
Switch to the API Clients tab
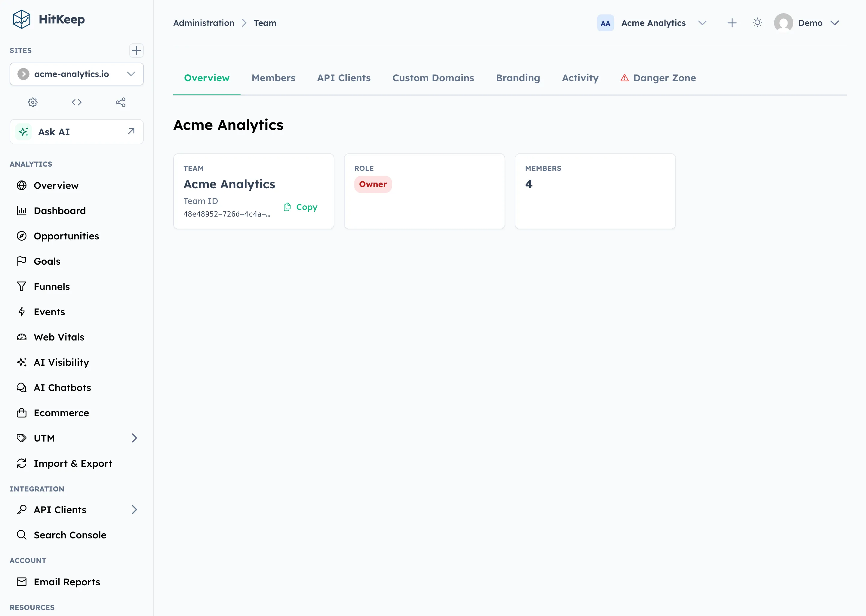(343, 78)
